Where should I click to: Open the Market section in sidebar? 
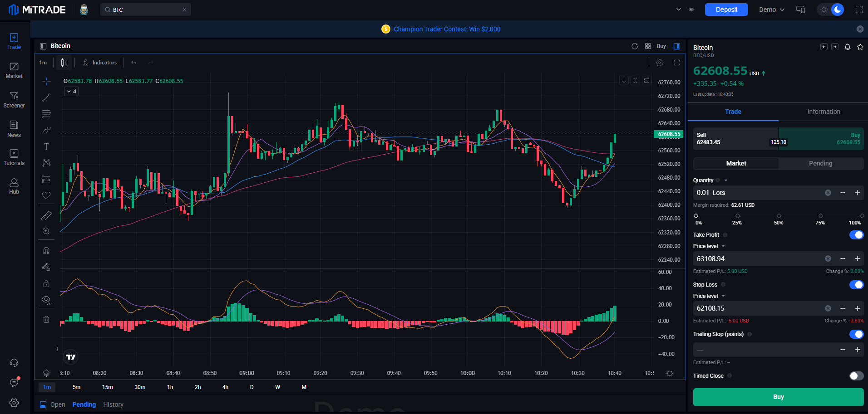14,71
